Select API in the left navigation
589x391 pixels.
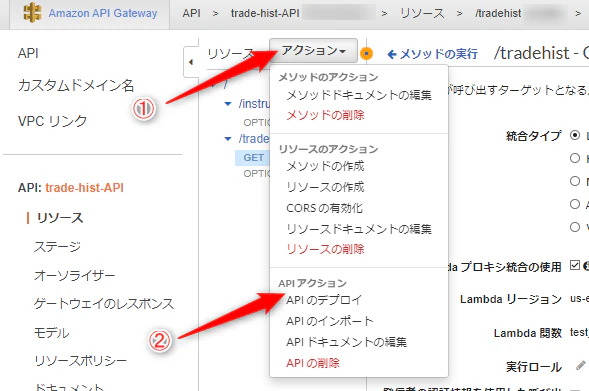point(28,53)
